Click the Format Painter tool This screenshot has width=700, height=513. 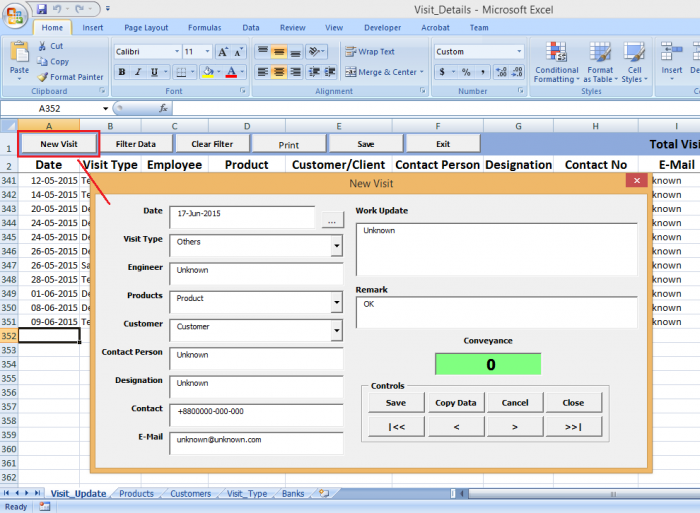[x=70, y=77]
